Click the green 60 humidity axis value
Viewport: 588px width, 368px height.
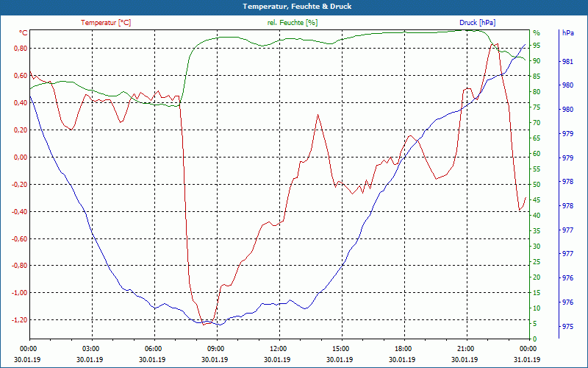point(537,154)
